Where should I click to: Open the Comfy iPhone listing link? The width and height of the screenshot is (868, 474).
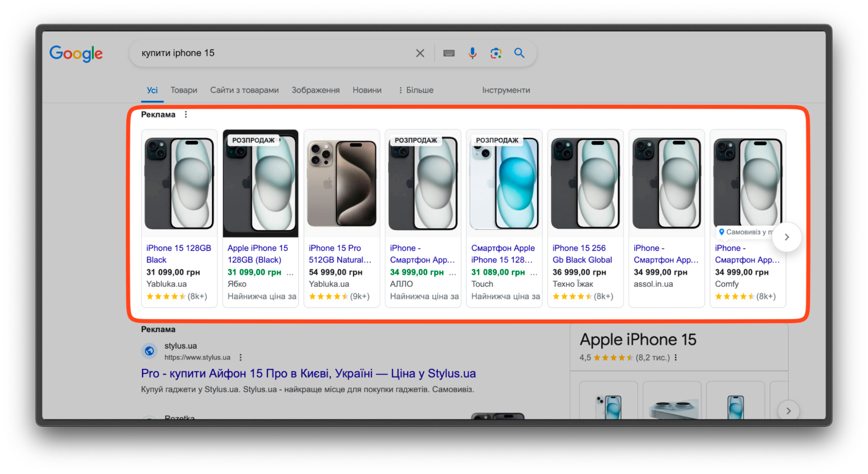[x=747, y=254]
